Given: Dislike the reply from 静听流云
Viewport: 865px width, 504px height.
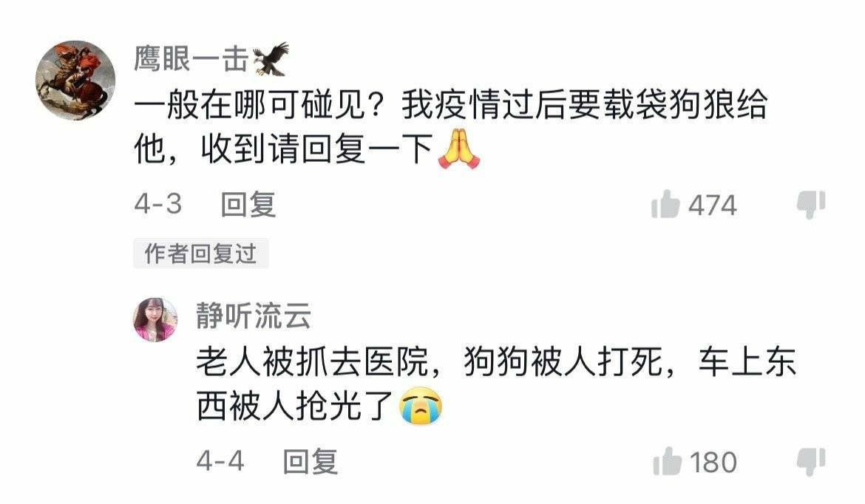Looking at the screenshot, I should click(811, 462).
